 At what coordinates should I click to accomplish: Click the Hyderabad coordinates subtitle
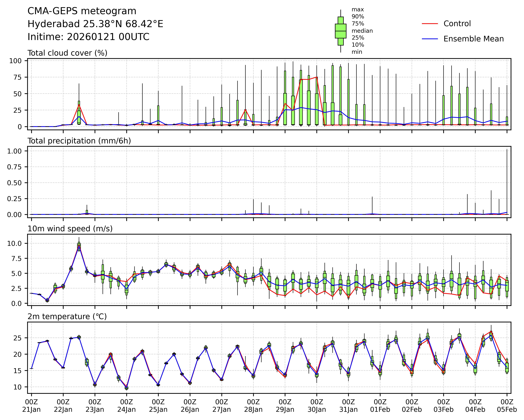point(95,24)
